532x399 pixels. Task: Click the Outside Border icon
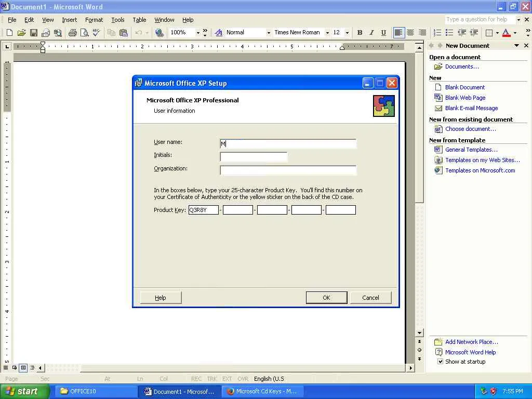[489, 33]
